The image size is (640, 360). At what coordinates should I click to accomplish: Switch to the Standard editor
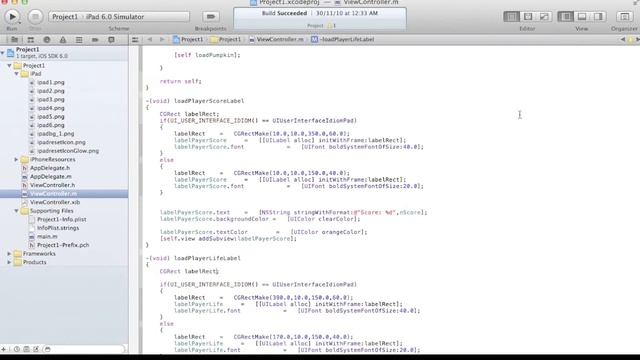coord(511,17)
